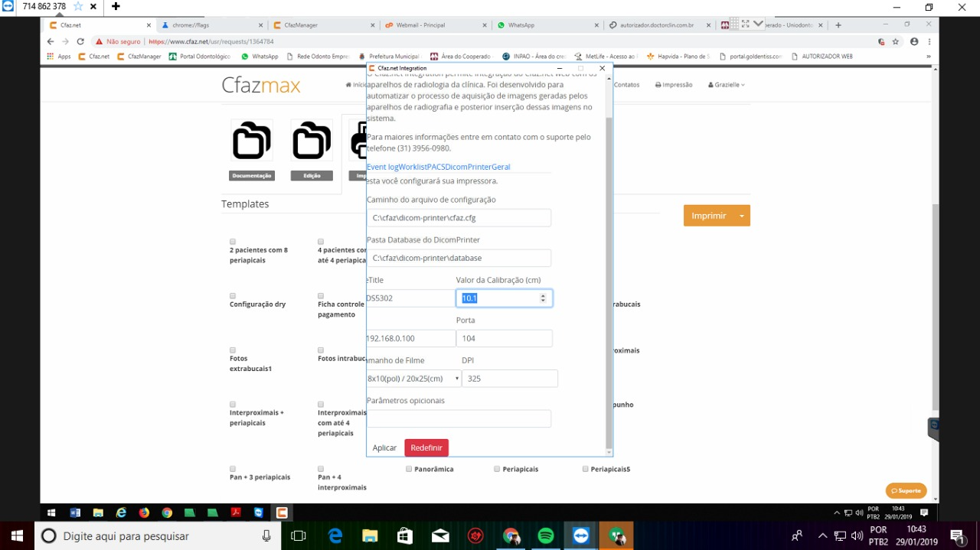Viewport: 980px width, 550px height.
Task: Check the 'Pan + 3 periapicais' template
Action: coord(233,469)
